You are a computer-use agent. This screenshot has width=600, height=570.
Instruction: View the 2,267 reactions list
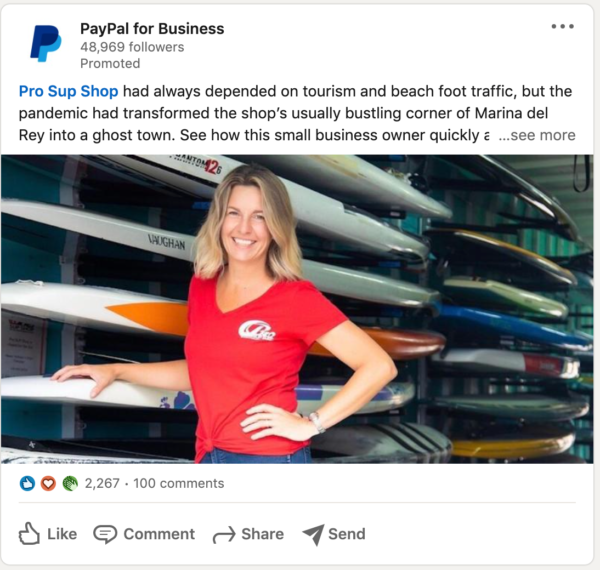(x=102, y=484)
